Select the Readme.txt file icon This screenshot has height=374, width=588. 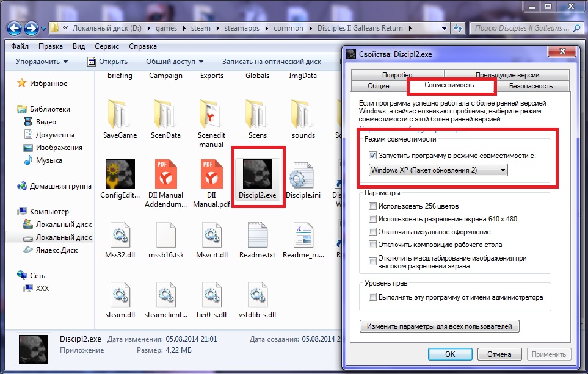(257, 235)
